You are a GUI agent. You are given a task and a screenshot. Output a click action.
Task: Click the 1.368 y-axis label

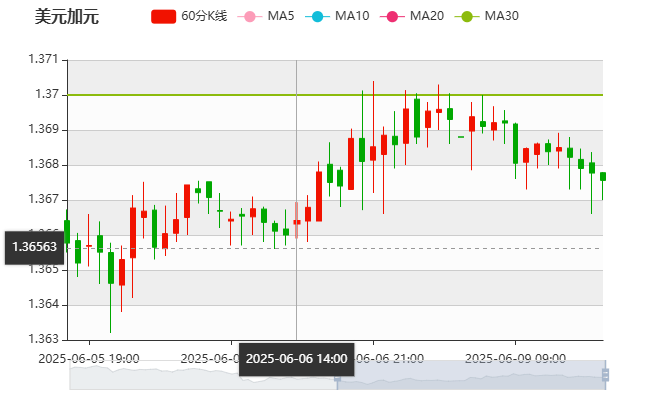[x=43, y=164]
